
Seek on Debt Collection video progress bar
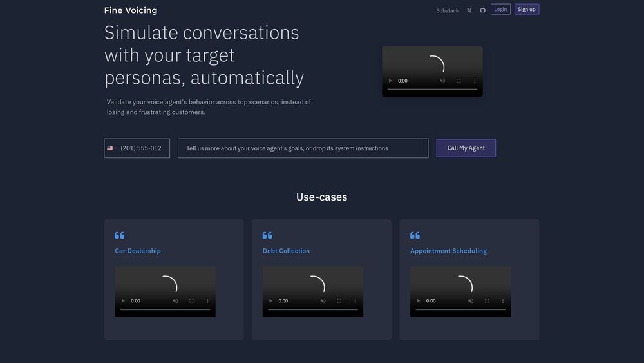pos(313,309)
